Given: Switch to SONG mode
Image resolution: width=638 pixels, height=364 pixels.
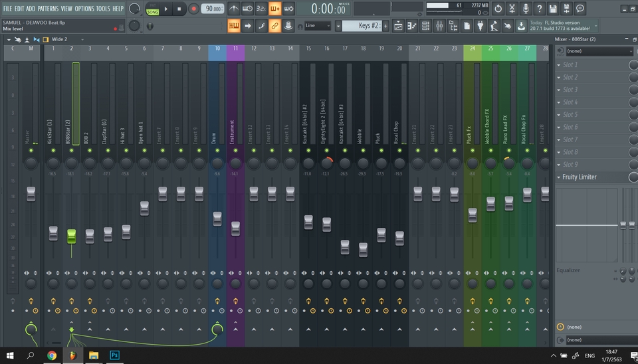Looking at the screenshot, I should [x=153, y=12].
